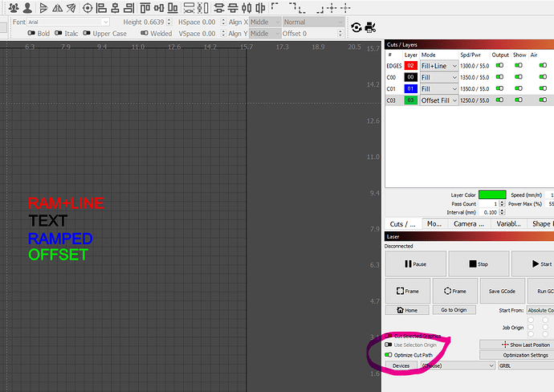The image size is (554, 392).
Task: Click the eye preview icon beside text options
Action: pyautogui.click(x=356, y=27)
